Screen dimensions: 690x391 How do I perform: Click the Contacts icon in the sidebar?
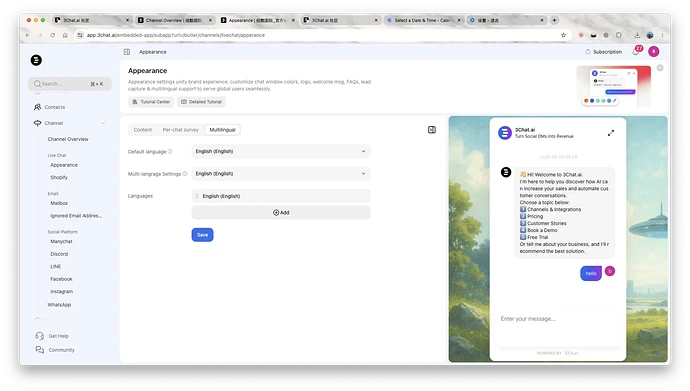37,107
